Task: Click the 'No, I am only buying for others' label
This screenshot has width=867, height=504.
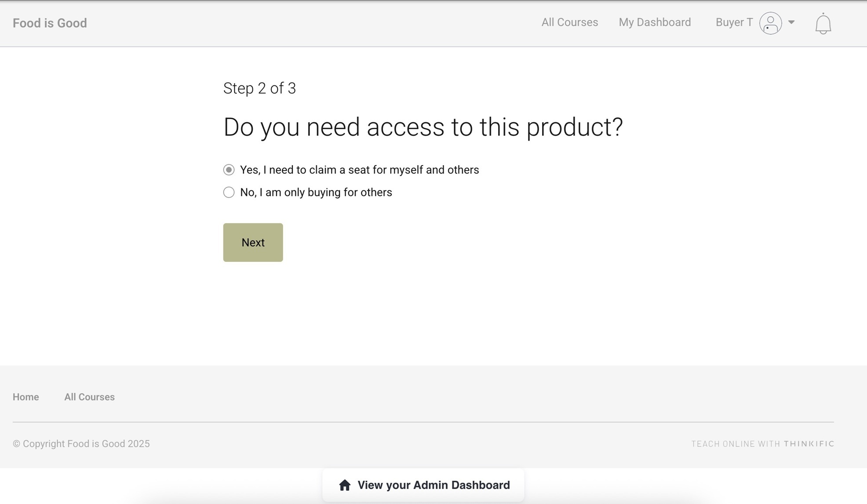Action: [x=316, y=192]
